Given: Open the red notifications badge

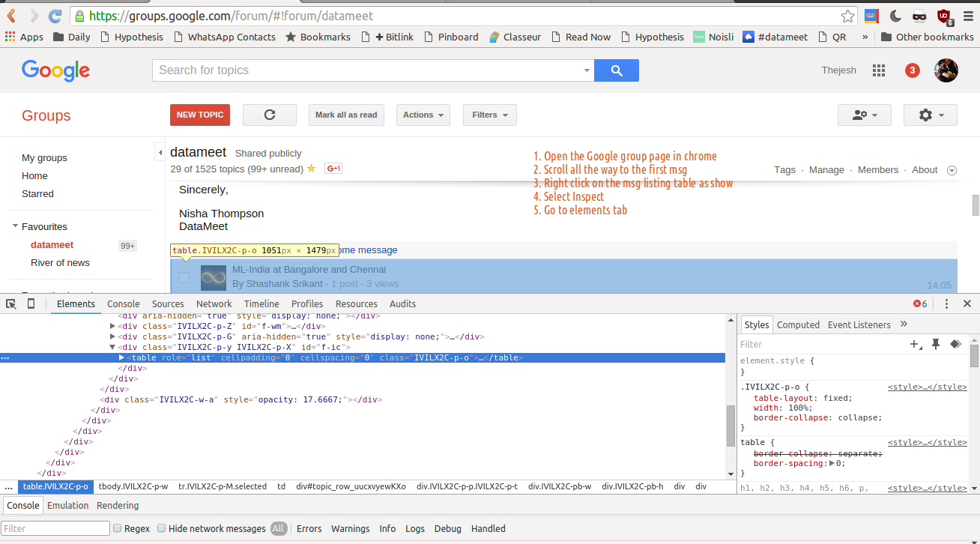Looking at the screenshot, I should click(x=912, y=70).
